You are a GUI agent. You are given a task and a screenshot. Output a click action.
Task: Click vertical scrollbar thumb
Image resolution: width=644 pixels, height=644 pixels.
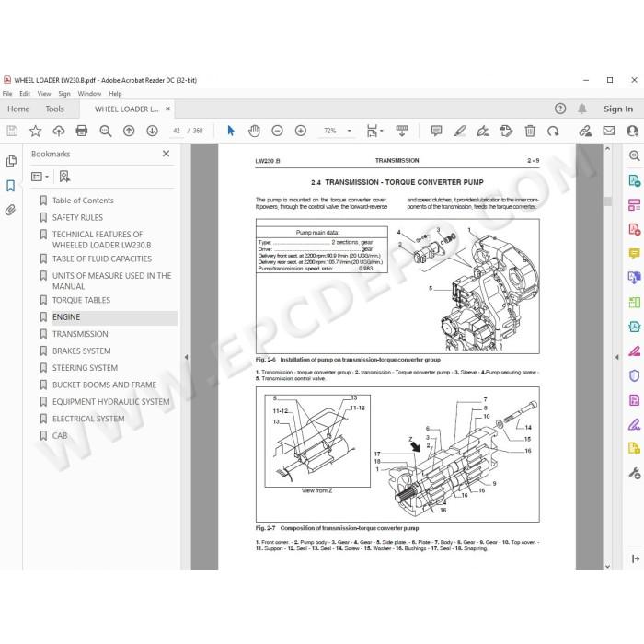coord(607,201)
